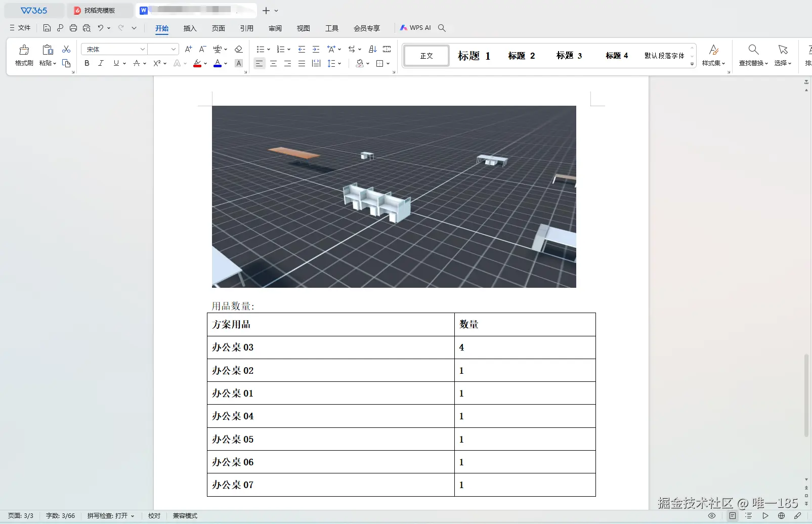Apply highlight color to text
The image size is (812, 524).
click(x=197, y=63)
